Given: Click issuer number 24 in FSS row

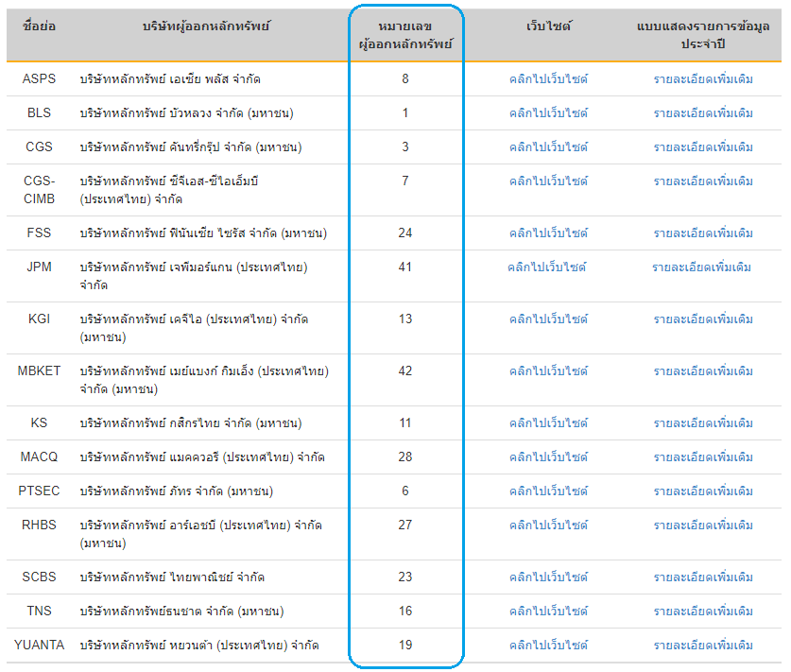Looking at the screenshot, I should (x=405, y=233).
